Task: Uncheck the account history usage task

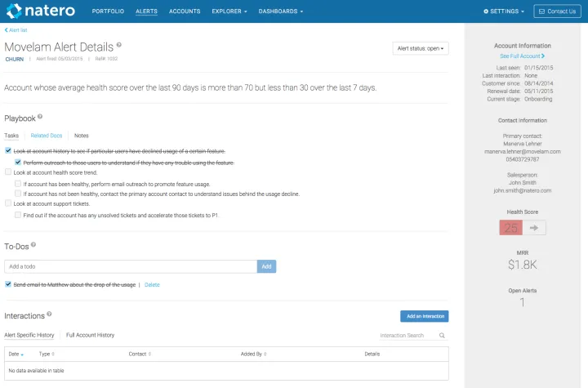Action: click(8, 151)
